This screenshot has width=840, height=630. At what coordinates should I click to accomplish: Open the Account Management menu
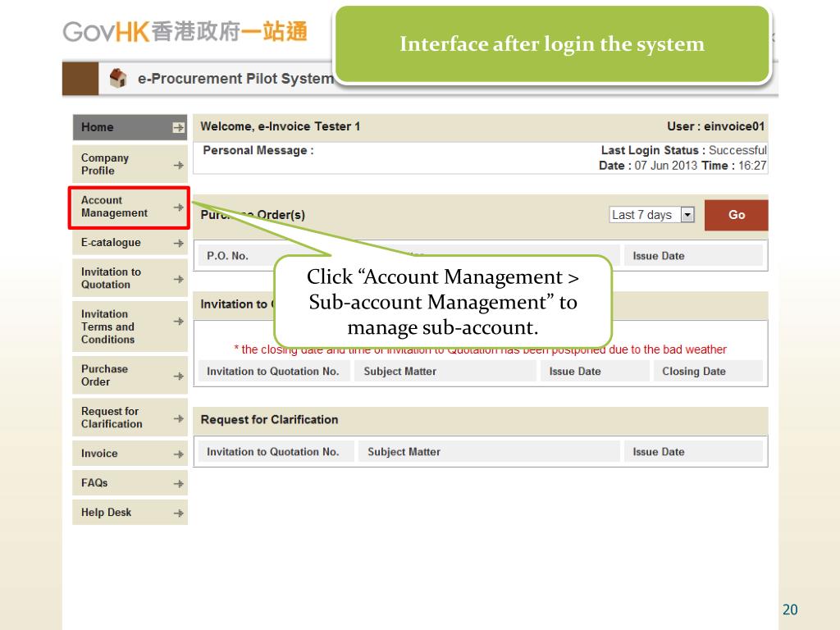pos(115,207)
